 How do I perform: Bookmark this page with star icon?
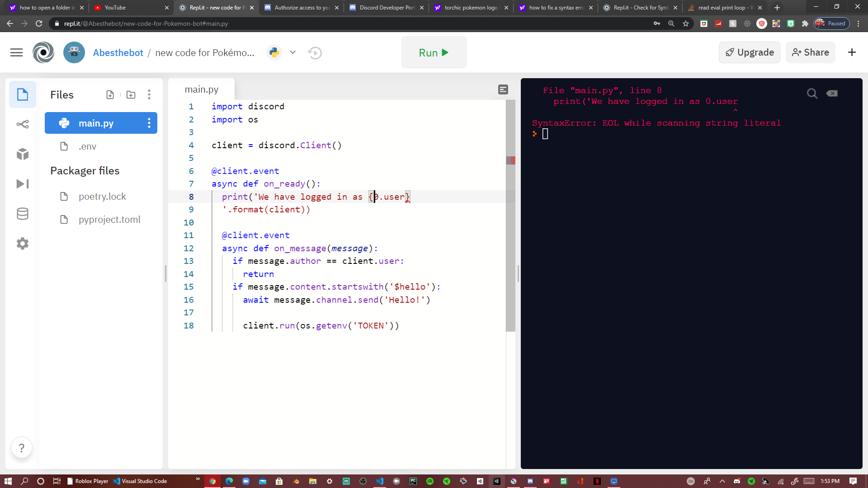click(686, 23)
